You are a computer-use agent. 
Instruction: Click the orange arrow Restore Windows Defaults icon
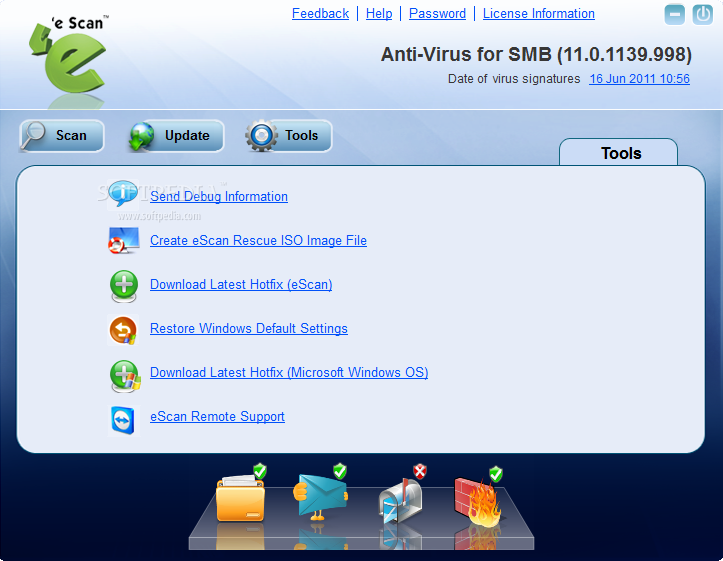(x=123, y=330)
